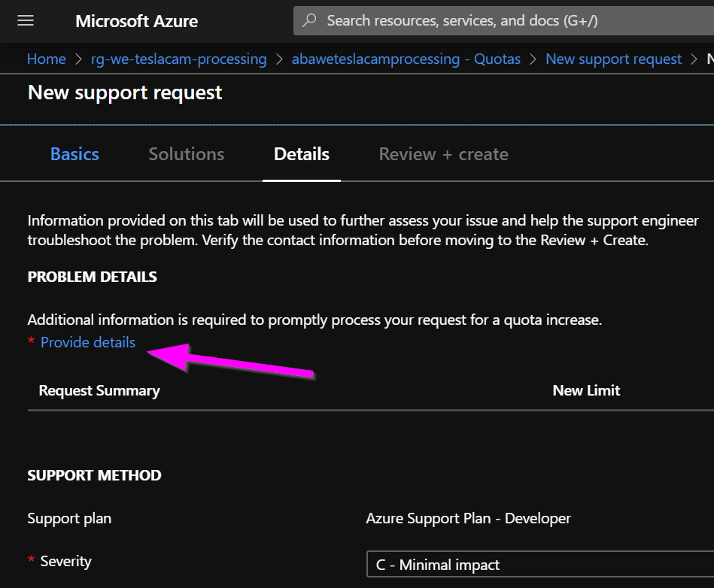
Task: Click the SUPPORT METHOD section heading
Action: click(94, 475)
